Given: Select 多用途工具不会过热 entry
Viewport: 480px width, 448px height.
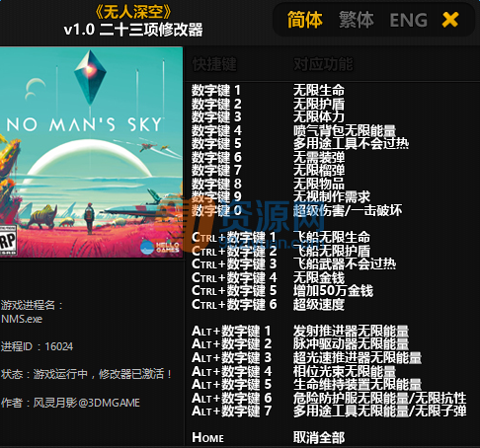Looking at the screenshot, I should pos(351,143).
